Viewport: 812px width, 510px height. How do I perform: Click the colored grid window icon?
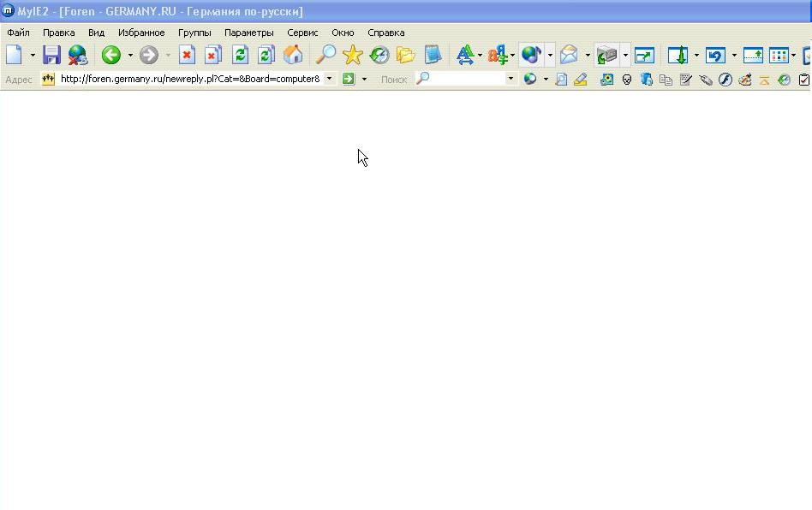pos(779,55)
